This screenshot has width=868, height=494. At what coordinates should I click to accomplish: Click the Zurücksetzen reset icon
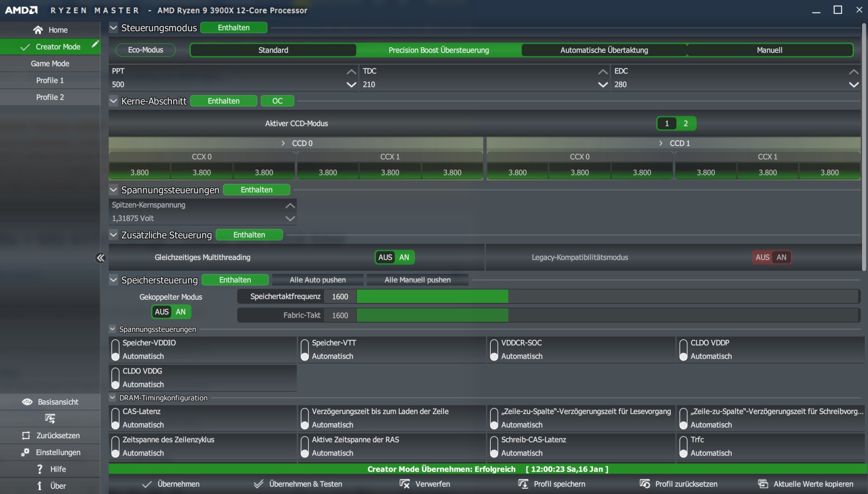click(26, 435)
